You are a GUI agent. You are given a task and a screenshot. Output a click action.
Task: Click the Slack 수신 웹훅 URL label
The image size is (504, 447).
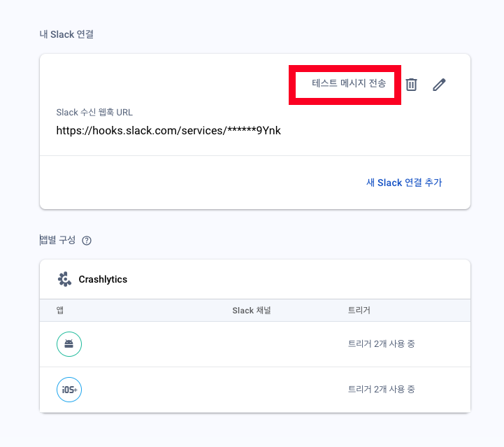coord(94,112)
